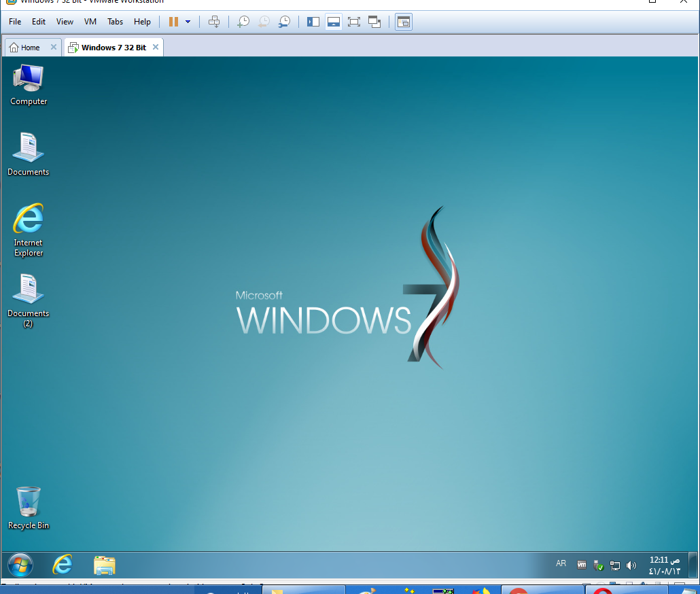Open the File menu
The height and width of the screenshot is (594, 700).
pyautogui.click(x=15, y=22)
